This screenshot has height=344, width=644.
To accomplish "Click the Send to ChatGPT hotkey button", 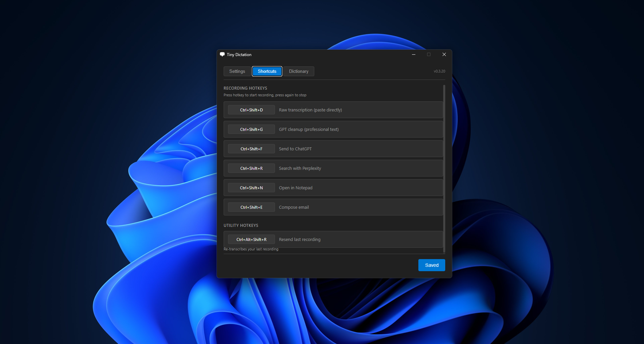I will pos(251,149).
